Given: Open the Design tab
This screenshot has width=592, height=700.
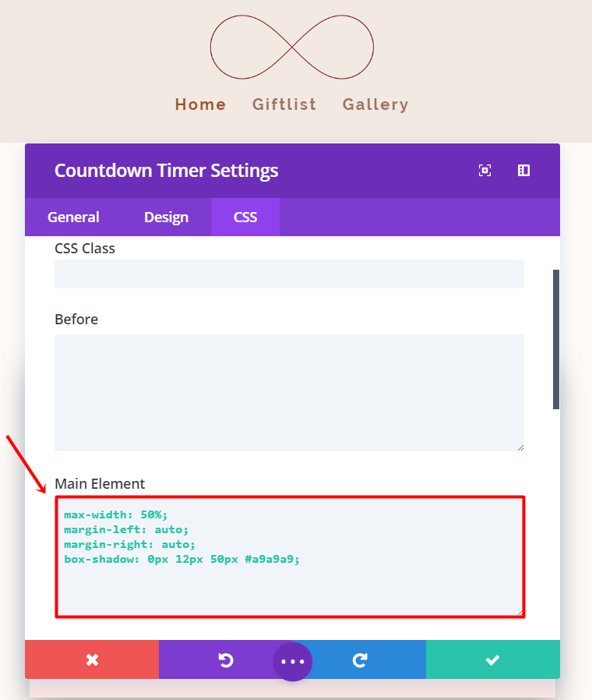Looking at the screenshot, I should [166, 217].
